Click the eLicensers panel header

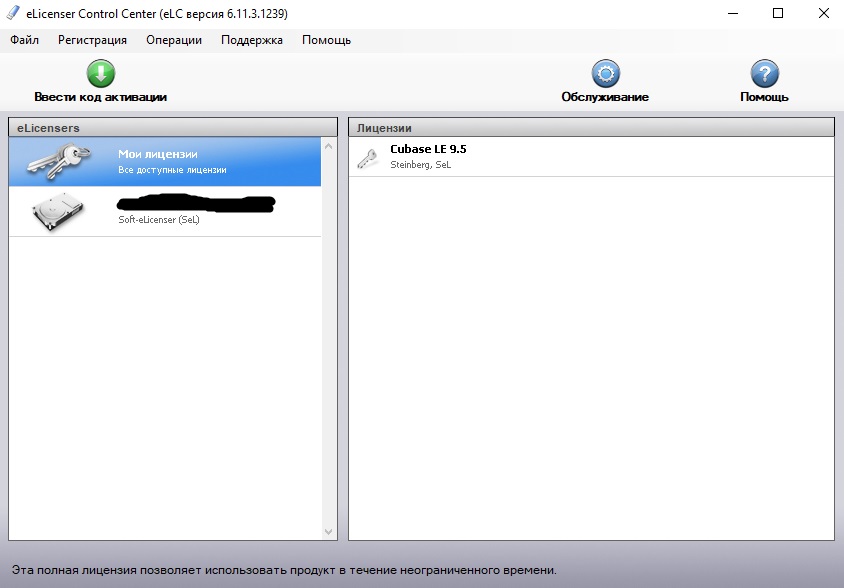point(173,128)
